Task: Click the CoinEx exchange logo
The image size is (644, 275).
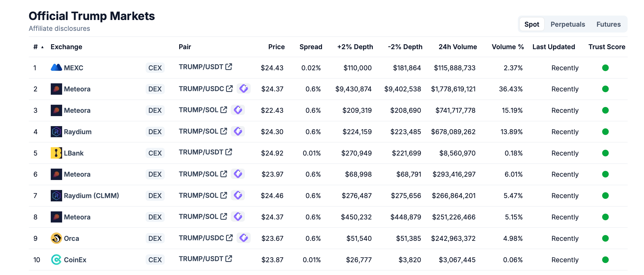Action: pos(56,260)
